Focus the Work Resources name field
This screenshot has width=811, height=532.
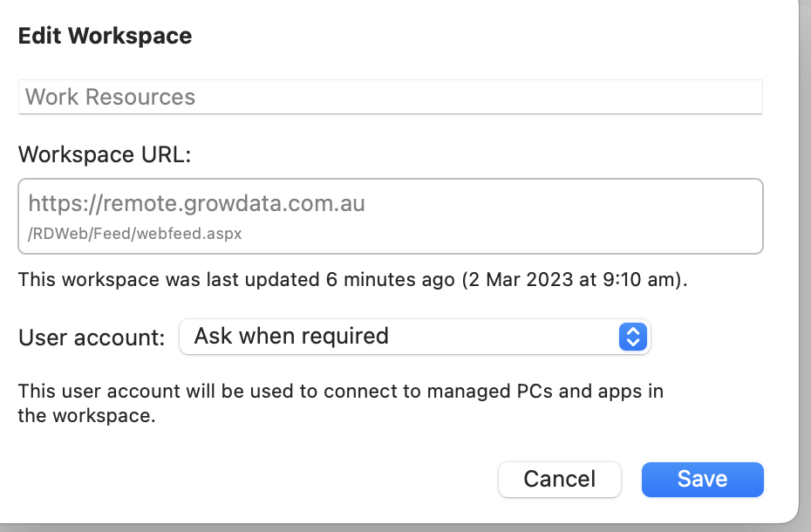click(391, 97)
